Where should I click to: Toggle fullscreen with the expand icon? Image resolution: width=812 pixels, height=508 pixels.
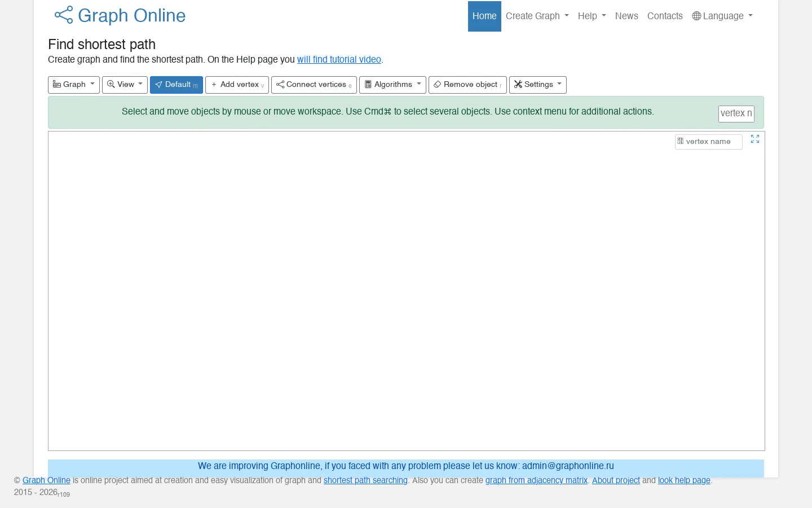click(x=755, y=139)
